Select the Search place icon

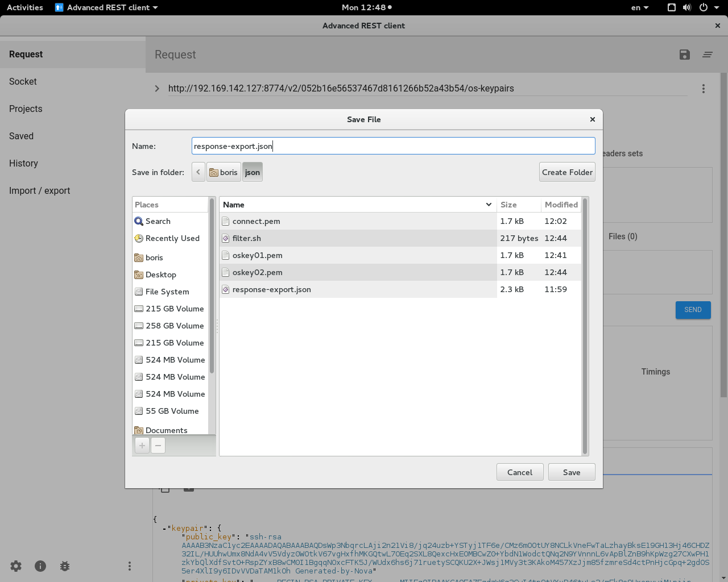click(x=139, y=221)
